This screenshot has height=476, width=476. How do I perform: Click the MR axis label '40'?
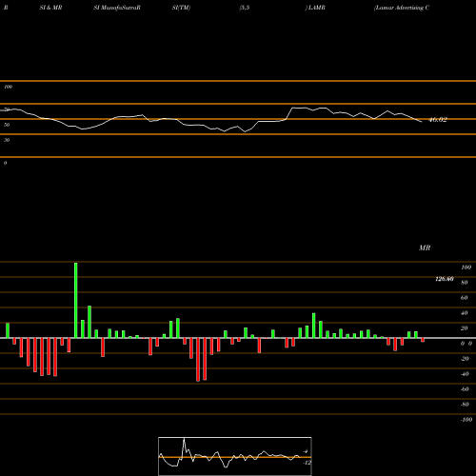click(465, 313)
